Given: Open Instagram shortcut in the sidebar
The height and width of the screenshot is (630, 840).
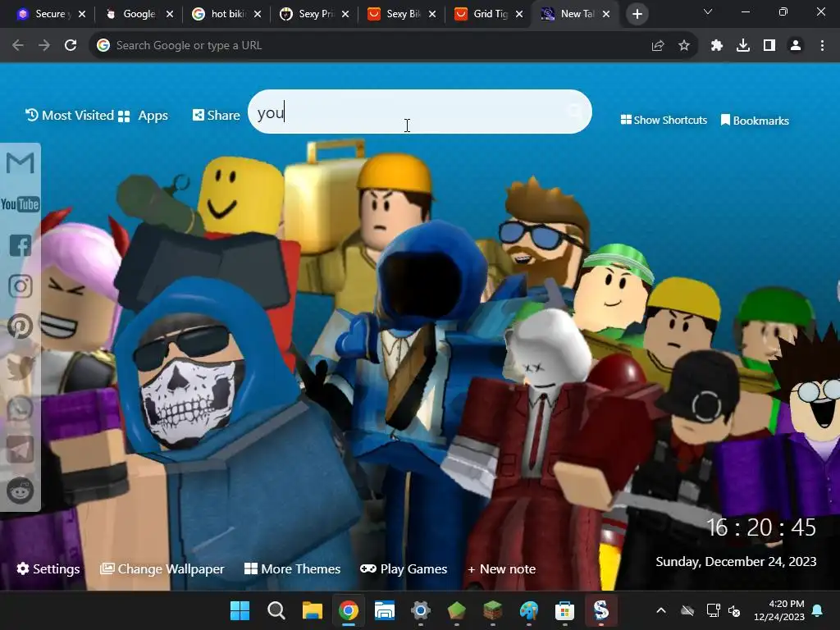Looking at the screenshot, I should [21, 286].
